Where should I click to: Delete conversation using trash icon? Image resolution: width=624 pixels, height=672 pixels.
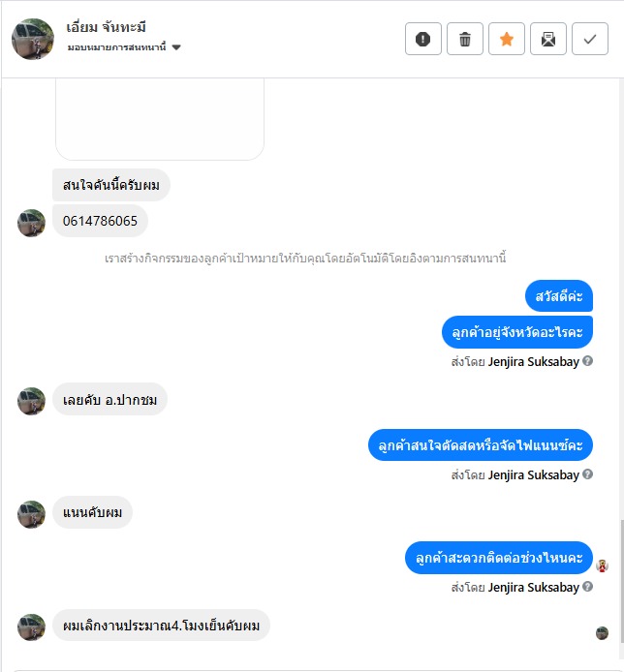pos(465,39)
